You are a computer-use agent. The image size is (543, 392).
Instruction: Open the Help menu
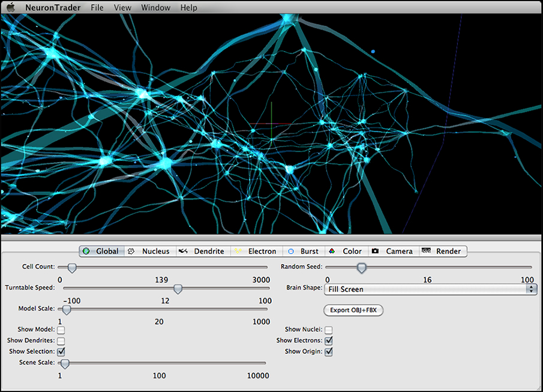[189, 8]
